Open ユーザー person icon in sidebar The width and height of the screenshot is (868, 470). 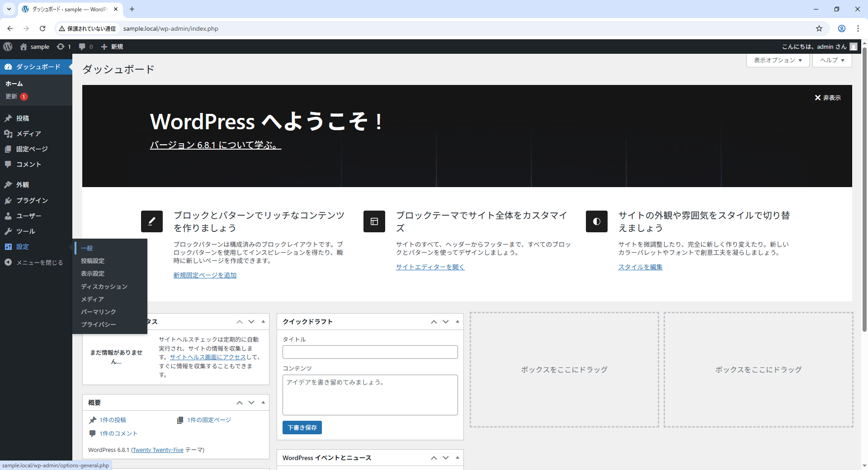point(8,216)
